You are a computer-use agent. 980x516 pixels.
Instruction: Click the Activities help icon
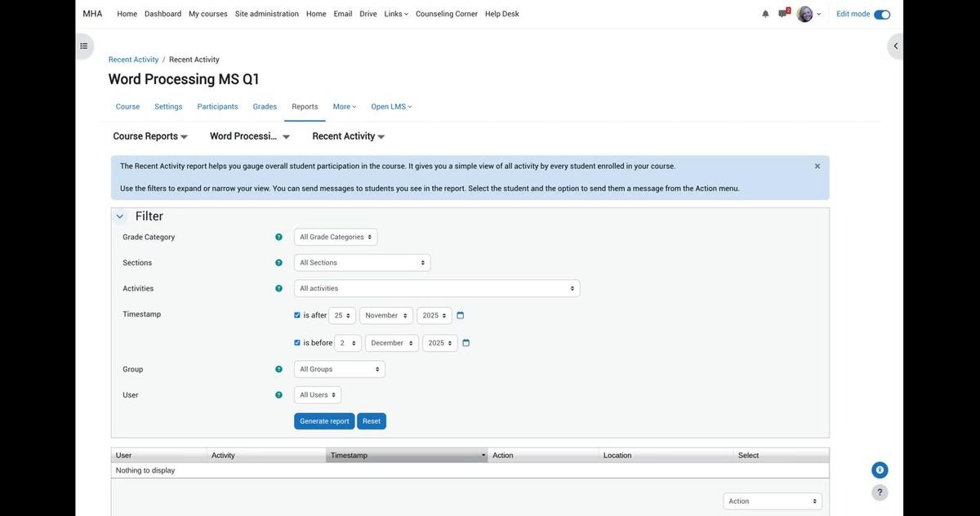pyautogui.click(x=278, y=287)
